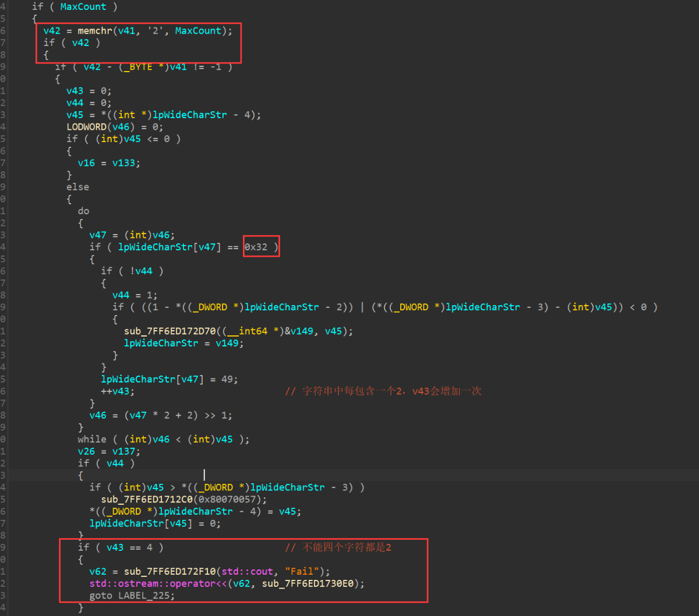
Task: Click MaxCount in the 'if ( MaxCount )' line
Action: tap(83, 7)
